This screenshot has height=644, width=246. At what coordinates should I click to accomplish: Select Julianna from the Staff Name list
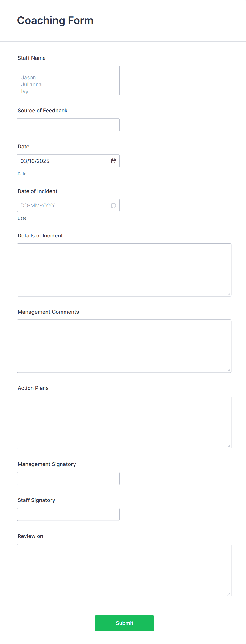(x=31, y=84)
